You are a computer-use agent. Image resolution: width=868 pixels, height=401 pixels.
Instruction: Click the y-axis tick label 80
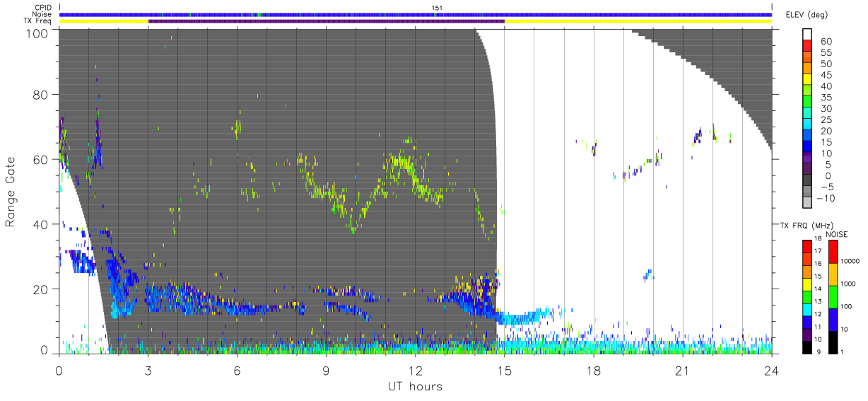pyautogui.click(x=42, y=95)
